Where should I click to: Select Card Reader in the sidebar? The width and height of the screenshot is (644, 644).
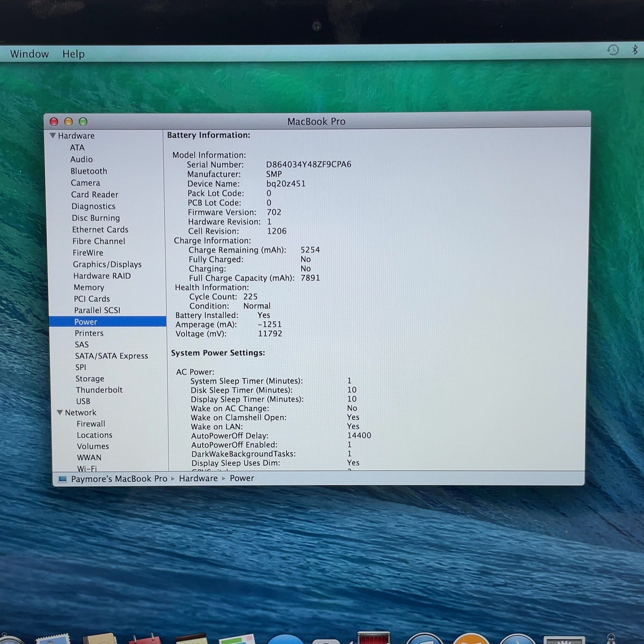click(94, 195)
